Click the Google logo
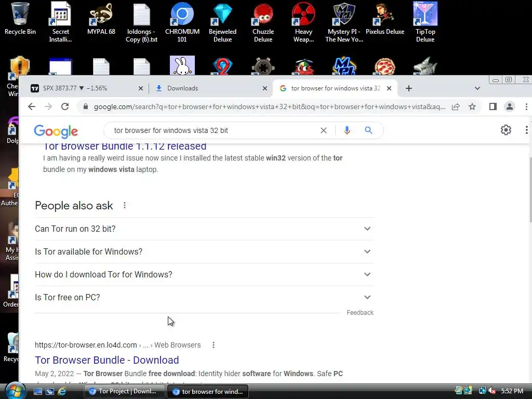Image resolution: width=532 pixels, height=399 pixels. [56, 131]
